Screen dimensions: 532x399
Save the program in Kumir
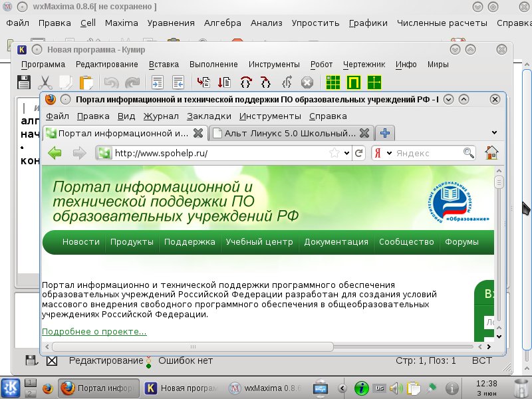tap(24, 82)
